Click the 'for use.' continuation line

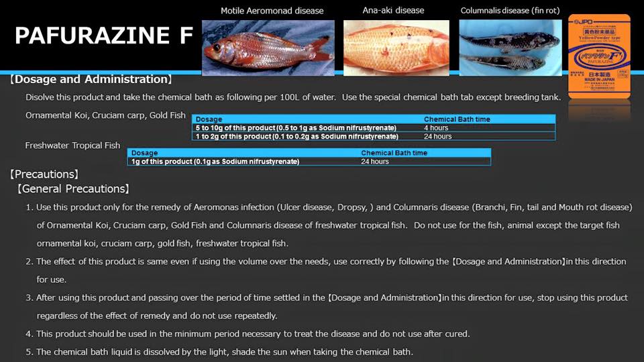point(52,280)
